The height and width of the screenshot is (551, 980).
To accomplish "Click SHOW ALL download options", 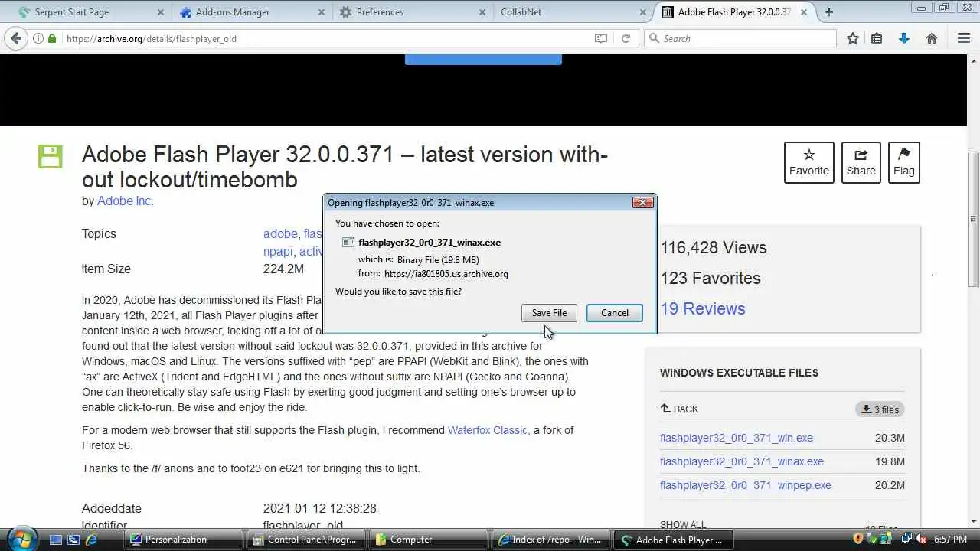I will coord(683,524).
